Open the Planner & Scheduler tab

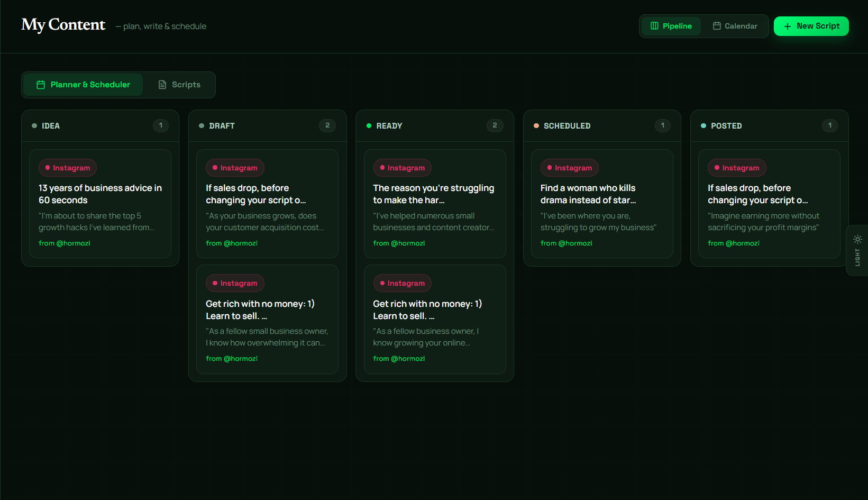[83, 85]
